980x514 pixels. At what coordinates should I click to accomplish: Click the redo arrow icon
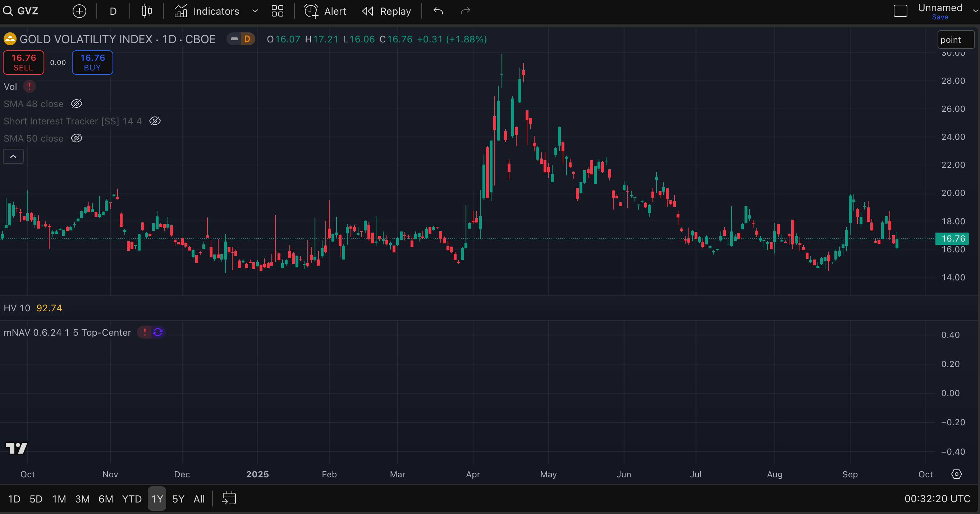point(465,11)
